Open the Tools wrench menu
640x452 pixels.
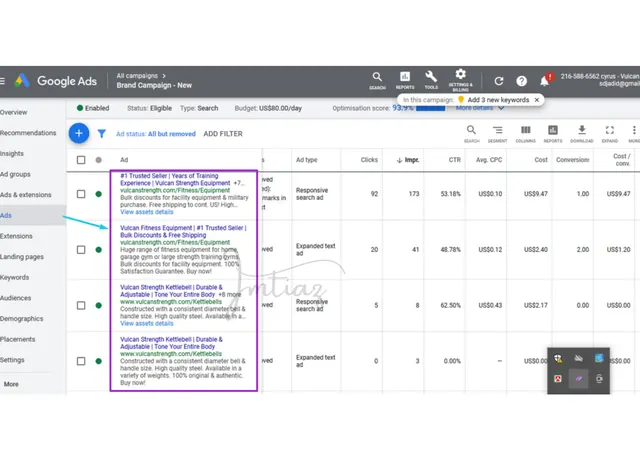point(431,80)
